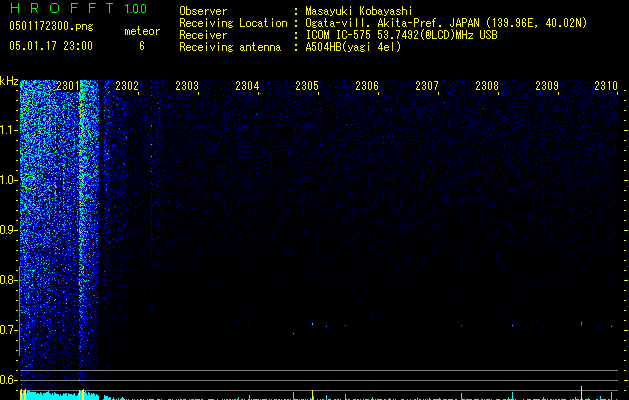Click the 2306 time marker
This screenshot has width=629, height=400.
point(367,86)
